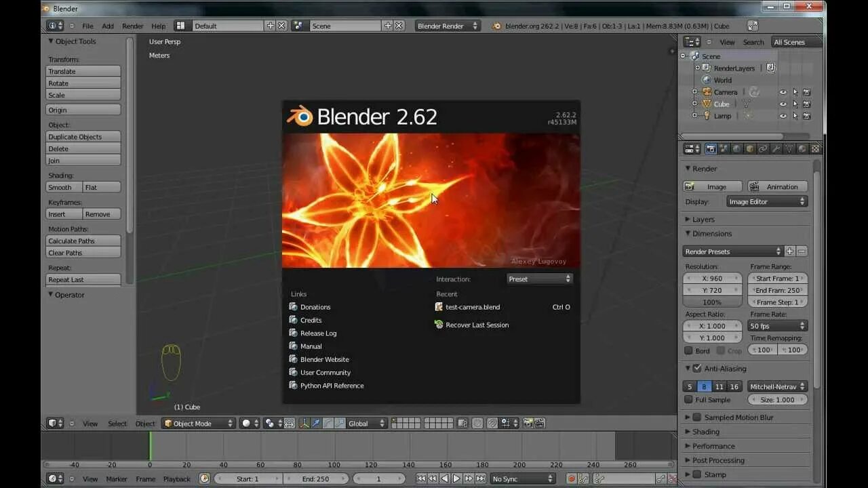868x488 pixels.
Task: Open the Add menu
Action: (108, 26)
